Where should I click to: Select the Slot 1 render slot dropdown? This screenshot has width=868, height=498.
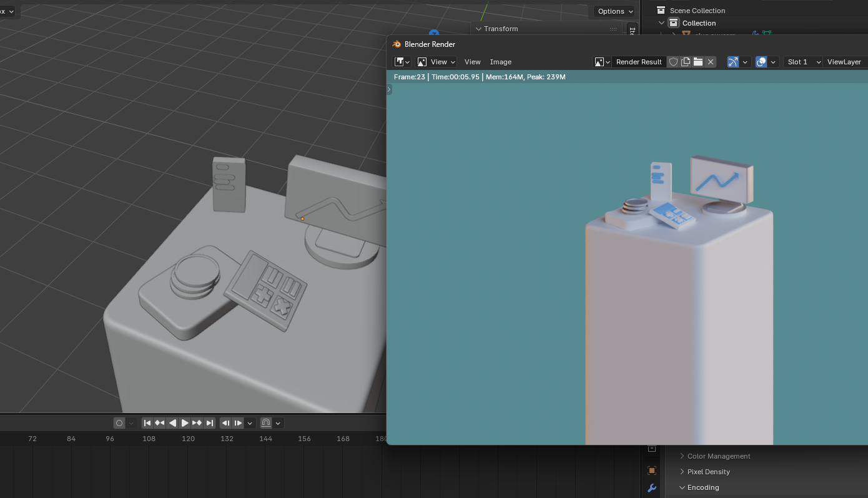point(803,62)
